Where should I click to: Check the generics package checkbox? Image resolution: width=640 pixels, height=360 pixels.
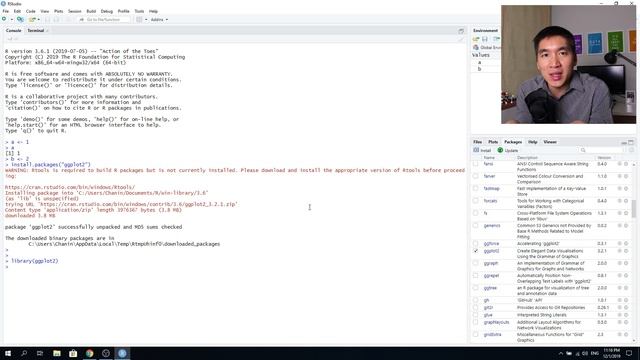pyautogui.click(x=476, y=225)
